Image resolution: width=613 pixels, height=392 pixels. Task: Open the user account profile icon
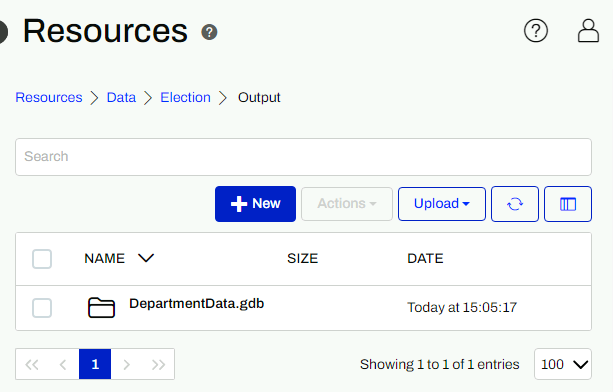[588, 30]
